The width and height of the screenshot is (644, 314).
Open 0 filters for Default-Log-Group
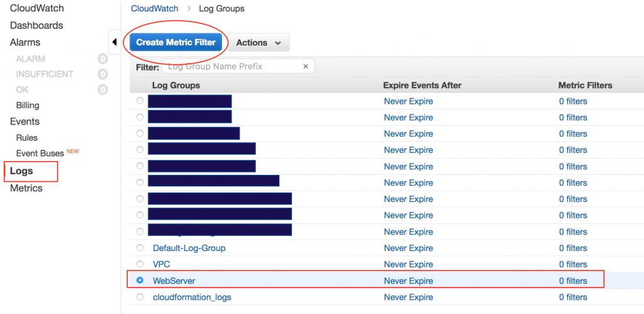(x=573, y=248)
